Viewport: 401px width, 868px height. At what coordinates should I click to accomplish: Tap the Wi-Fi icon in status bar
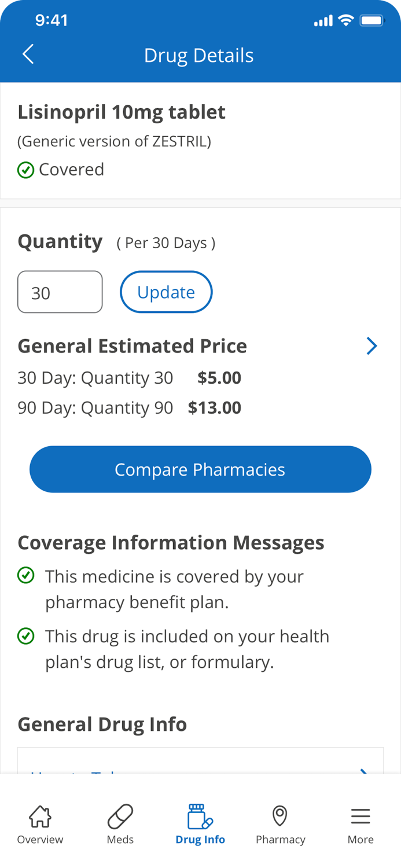[346, 21]
